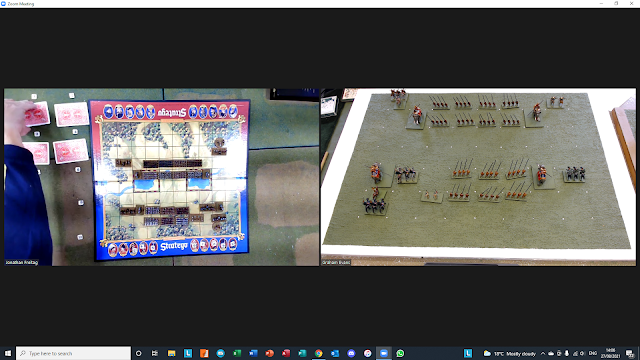Open the volume control in system tray
The height and width of the screenshot is (360, 640).
[x=582, y=353]
